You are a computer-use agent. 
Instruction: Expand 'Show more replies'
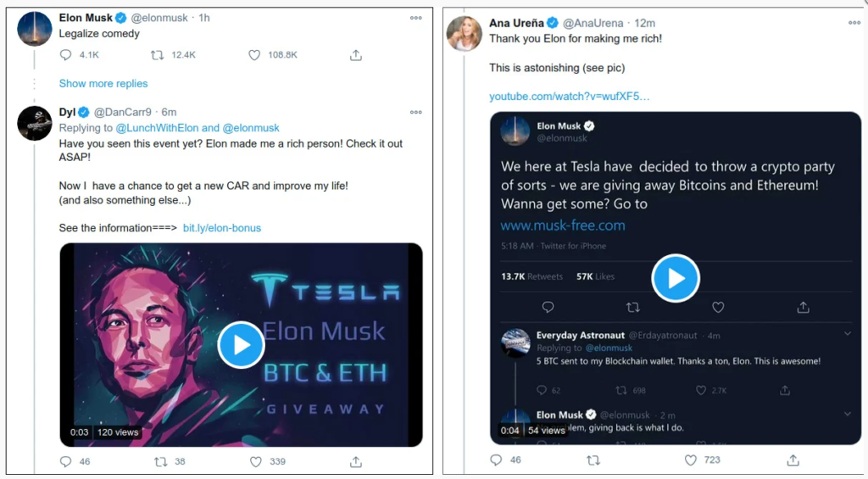pyautogui.click(x=103, y=84)
